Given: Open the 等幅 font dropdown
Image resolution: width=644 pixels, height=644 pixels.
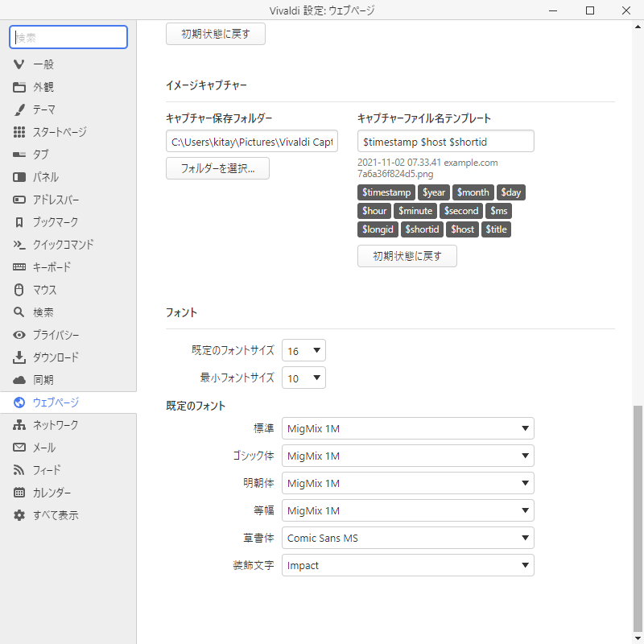Looking at the screenshot, I should 408,510.
